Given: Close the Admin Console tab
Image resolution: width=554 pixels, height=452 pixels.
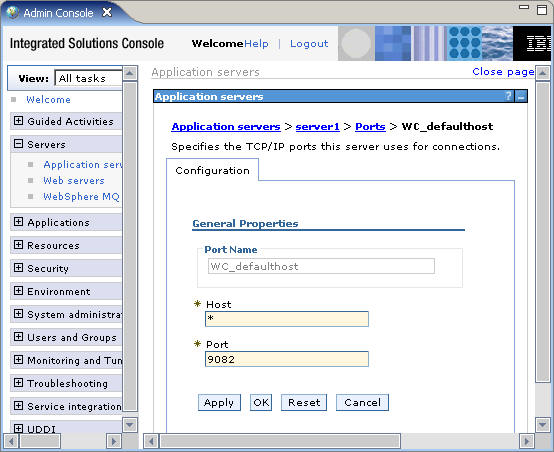Looking at the screenshot, I should 107,13.
